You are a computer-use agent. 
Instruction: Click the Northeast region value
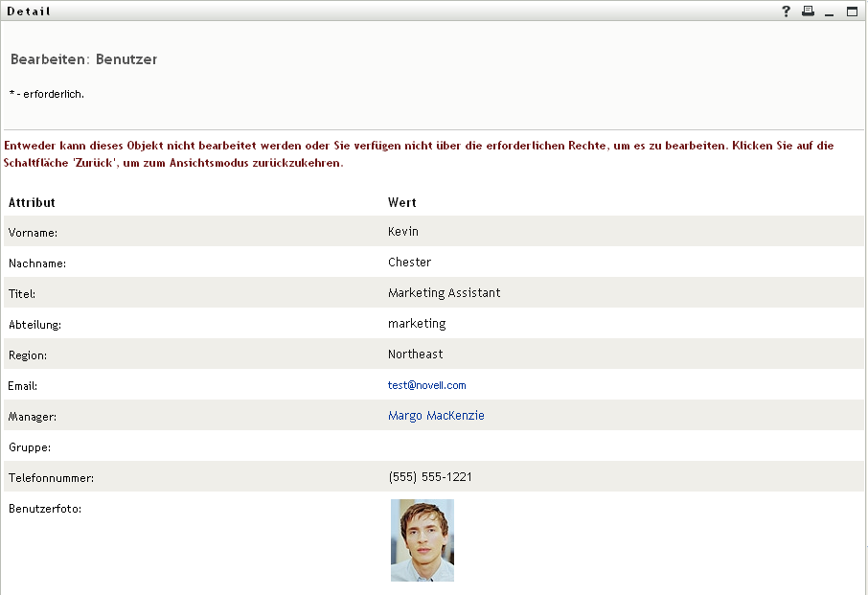pyautogui.click(x=415, y=355)
